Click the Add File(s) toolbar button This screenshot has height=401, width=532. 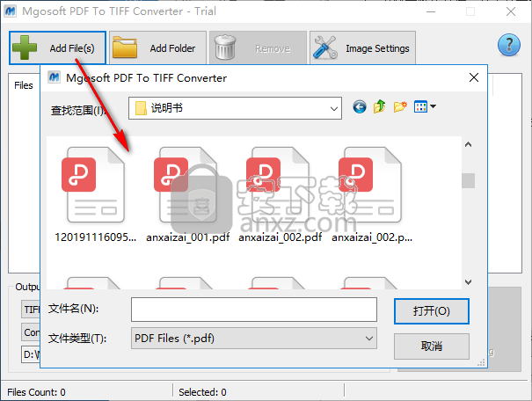(57, 47)
